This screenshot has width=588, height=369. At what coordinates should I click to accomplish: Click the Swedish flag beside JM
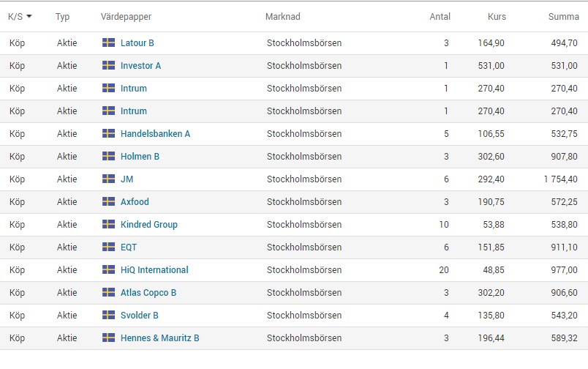[109, 179]
